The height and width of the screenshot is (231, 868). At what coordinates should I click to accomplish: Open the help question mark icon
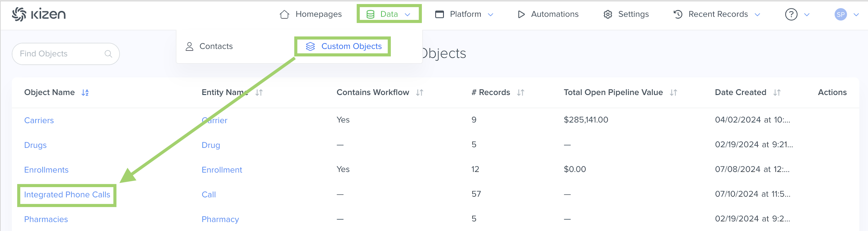click(791, 14)
